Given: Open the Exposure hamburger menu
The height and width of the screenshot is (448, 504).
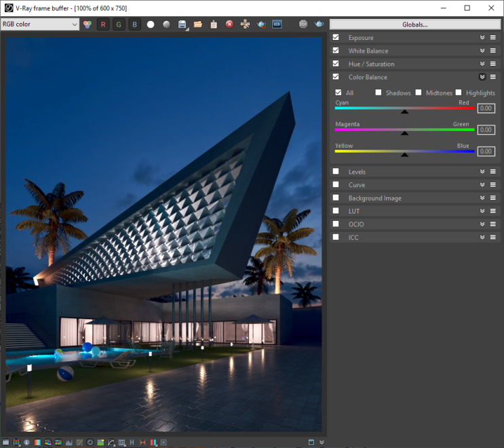Looking at the screenshot, I should click(x=493, y=37).
